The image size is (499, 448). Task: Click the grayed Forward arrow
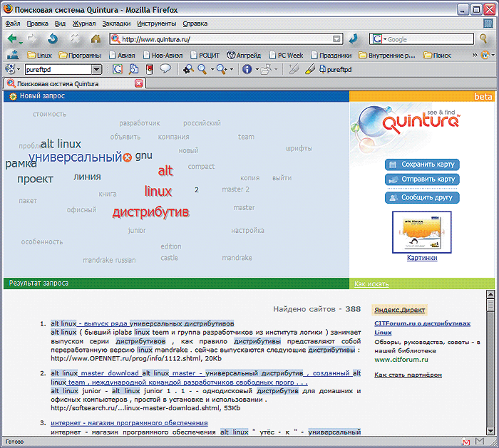(x=32, y=38)
